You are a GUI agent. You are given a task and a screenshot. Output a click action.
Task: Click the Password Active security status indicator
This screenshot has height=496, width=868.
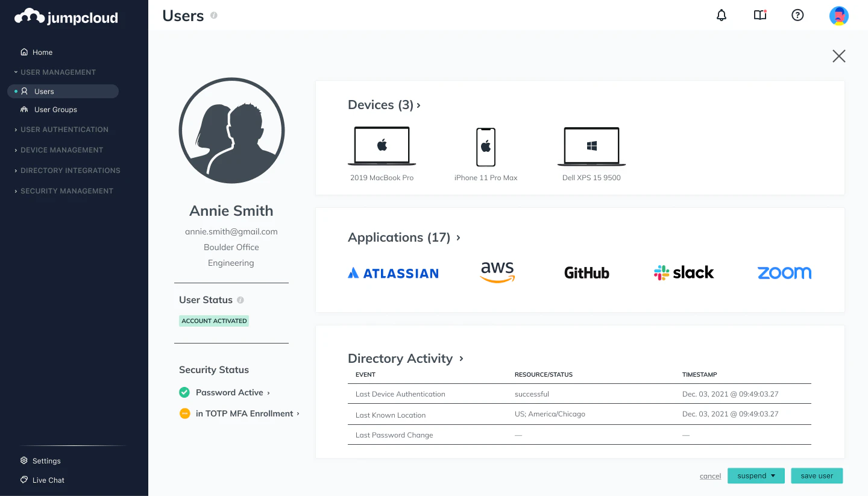pyautogui.click(x=229, y=392)
